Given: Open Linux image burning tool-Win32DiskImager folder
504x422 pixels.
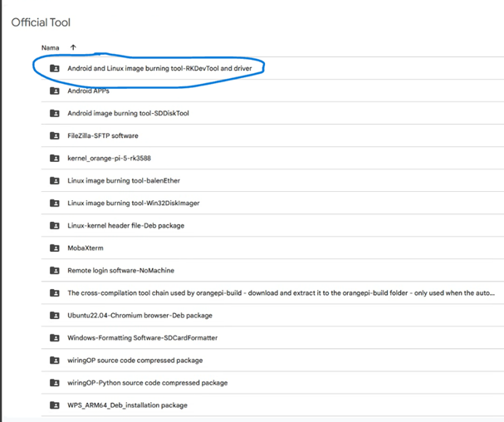Looking at the screenshot, I should click(x=134, y=203).
